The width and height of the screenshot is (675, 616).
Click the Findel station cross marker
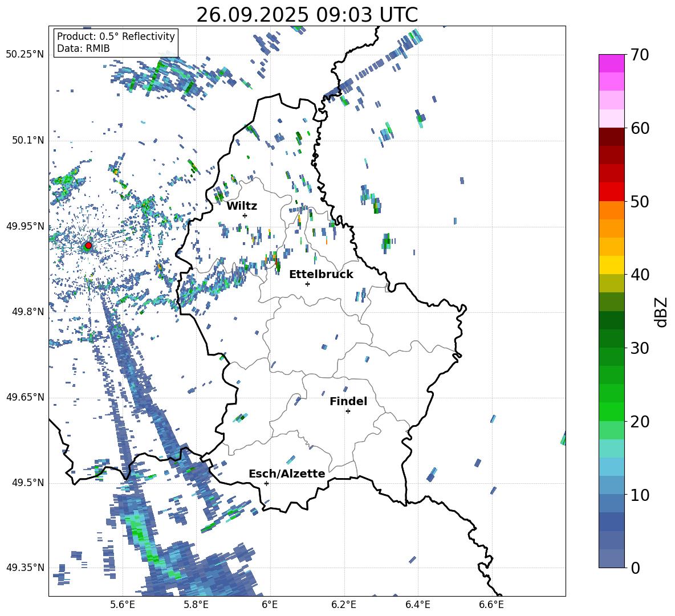click(x=348, y=411)
